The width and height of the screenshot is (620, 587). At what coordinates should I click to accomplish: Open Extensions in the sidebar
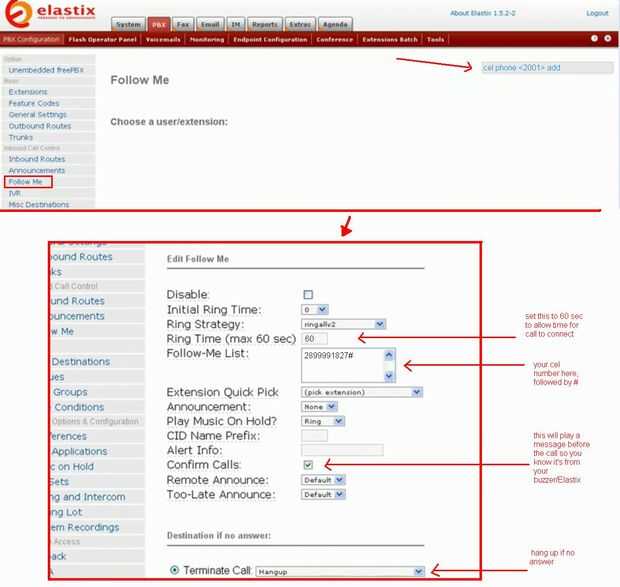point(28,92)
